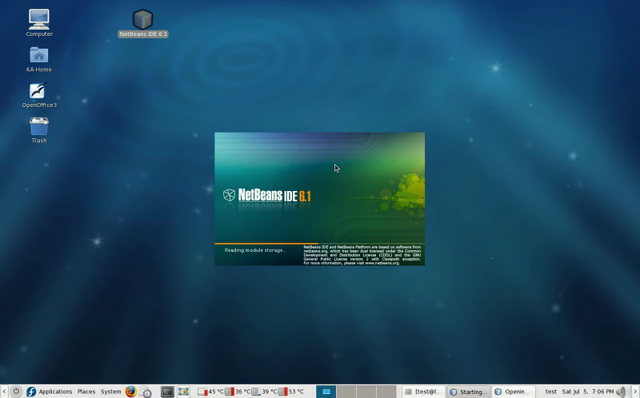The height and width of the screenshot is (398, 640).
Task: Click the 39 °C temperature sensor applet
Action: [264, 391]
